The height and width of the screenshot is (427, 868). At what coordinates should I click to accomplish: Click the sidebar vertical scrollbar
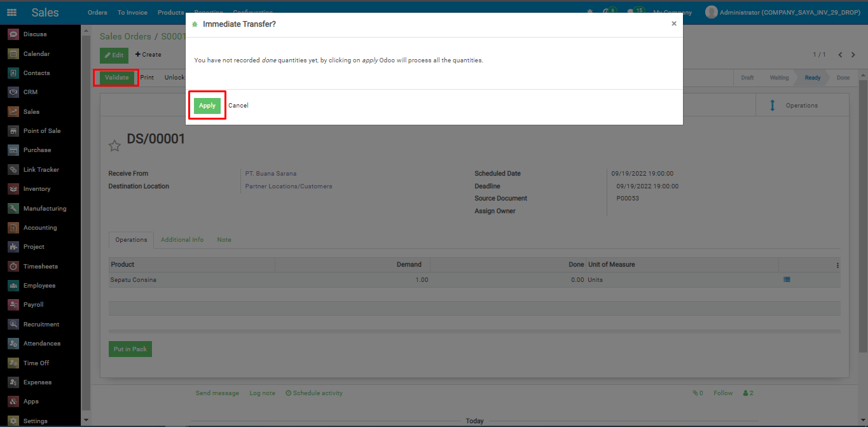click(x=85, y=223)
